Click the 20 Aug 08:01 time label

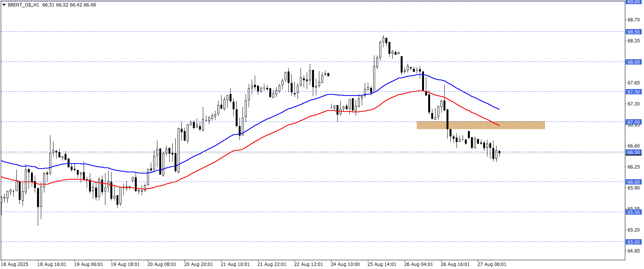[x=162, y=264]
